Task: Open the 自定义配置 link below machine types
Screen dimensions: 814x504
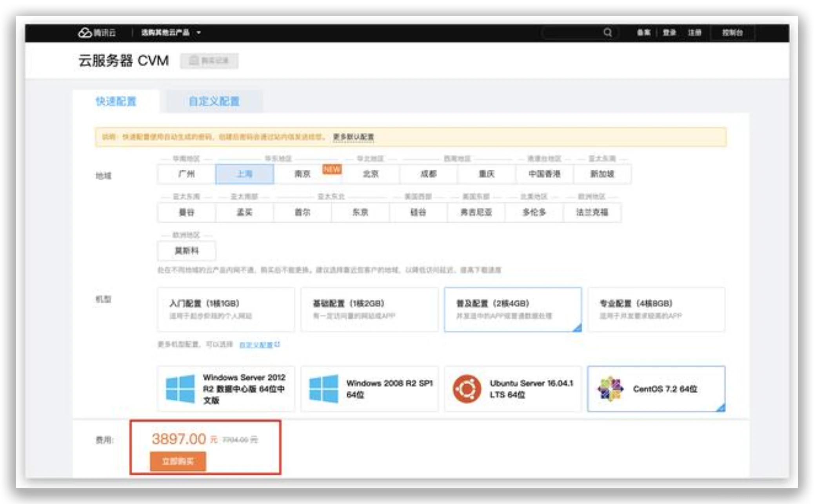Action: point(256,345)
